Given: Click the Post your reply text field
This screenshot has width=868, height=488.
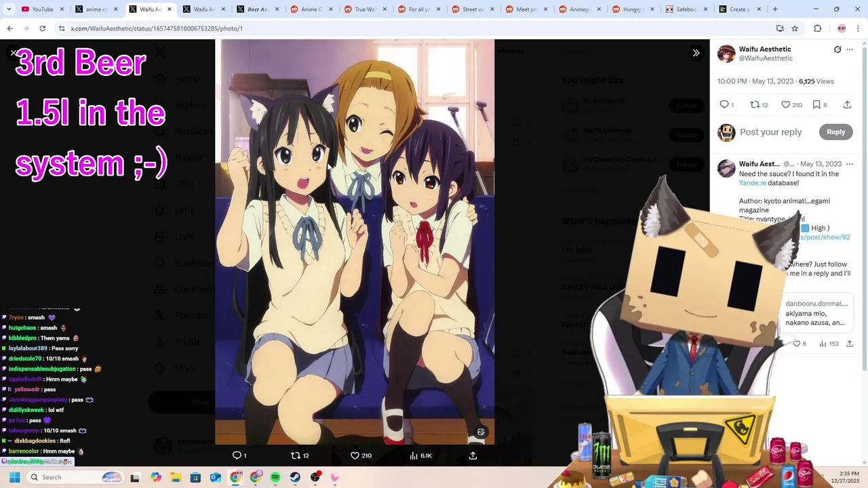Looking at the screenshot, I should click(770, 132).
